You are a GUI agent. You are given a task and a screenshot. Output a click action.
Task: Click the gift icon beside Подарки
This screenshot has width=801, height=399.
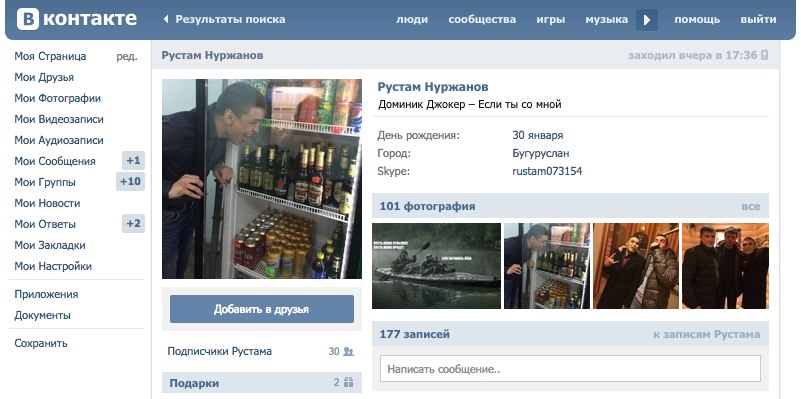click(x=348, y=382)
